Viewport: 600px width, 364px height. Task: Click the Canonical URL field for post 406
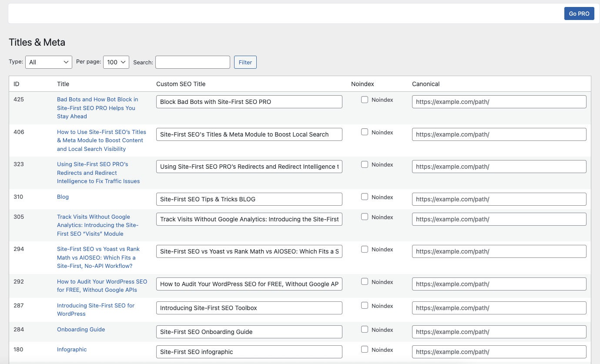[499, 134]
